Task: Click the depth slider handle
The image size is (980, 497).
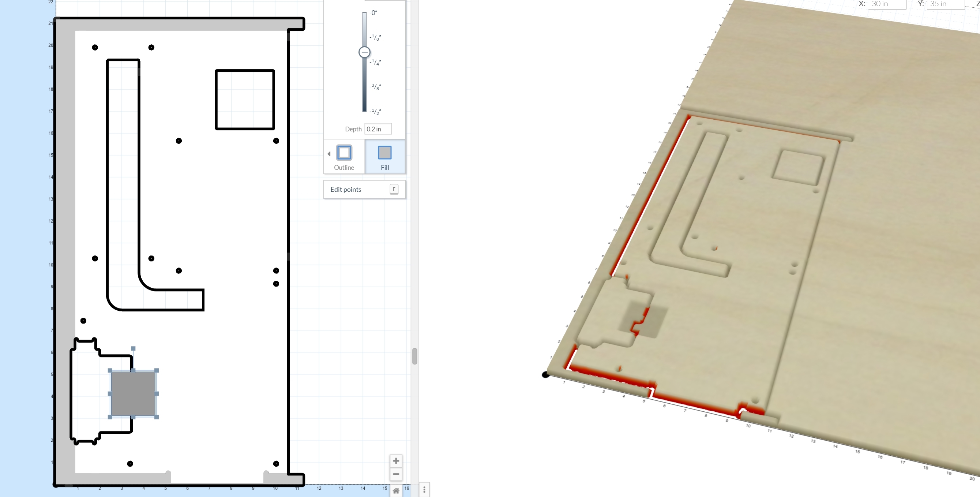Action: [364, 52]
